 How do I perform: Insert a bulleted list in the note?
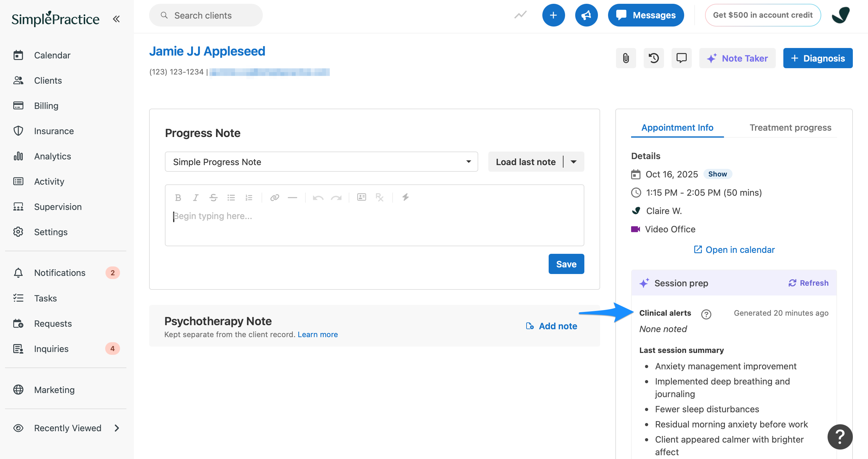click(231, 197)
